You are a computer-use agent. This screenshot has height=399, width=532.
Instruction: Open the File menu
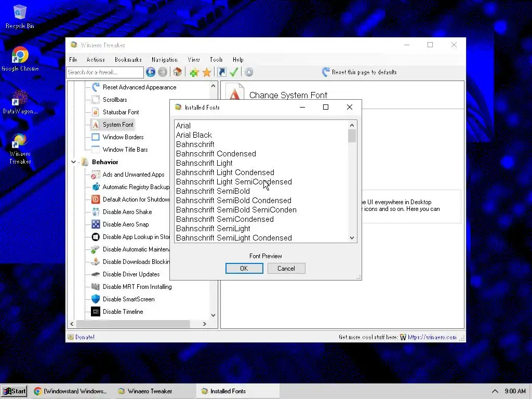73,60
